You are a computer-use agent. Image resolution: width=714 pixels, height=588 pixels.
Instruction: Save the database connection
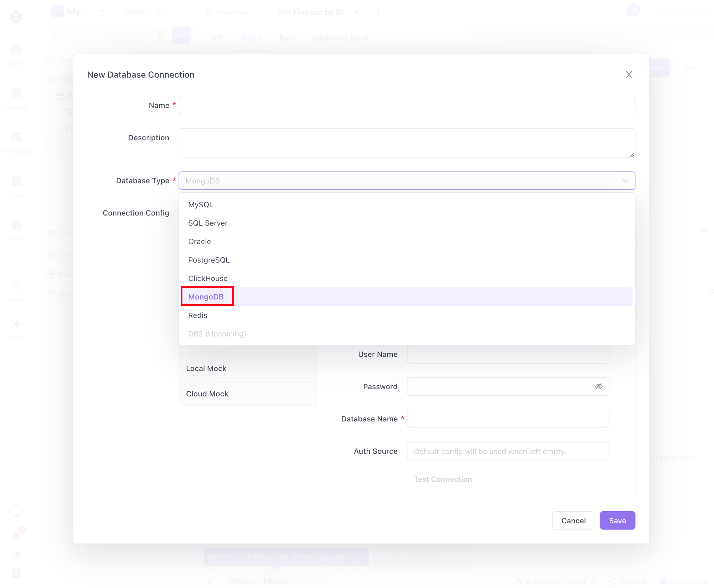point(617,521)
